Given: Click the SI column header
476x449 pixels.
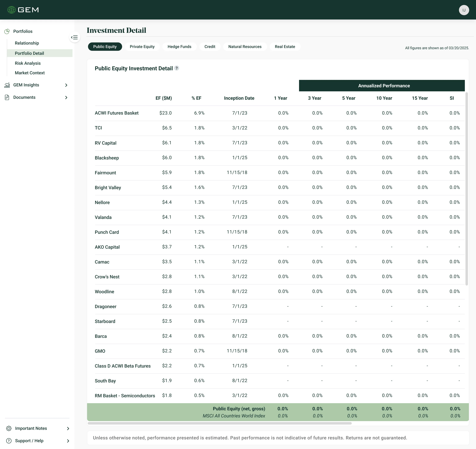Looking at the screenshot, I should (452, 98).
